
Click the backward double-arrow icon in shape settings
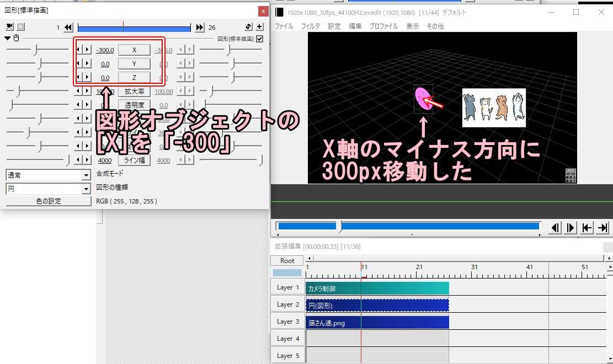pos(67,26)
